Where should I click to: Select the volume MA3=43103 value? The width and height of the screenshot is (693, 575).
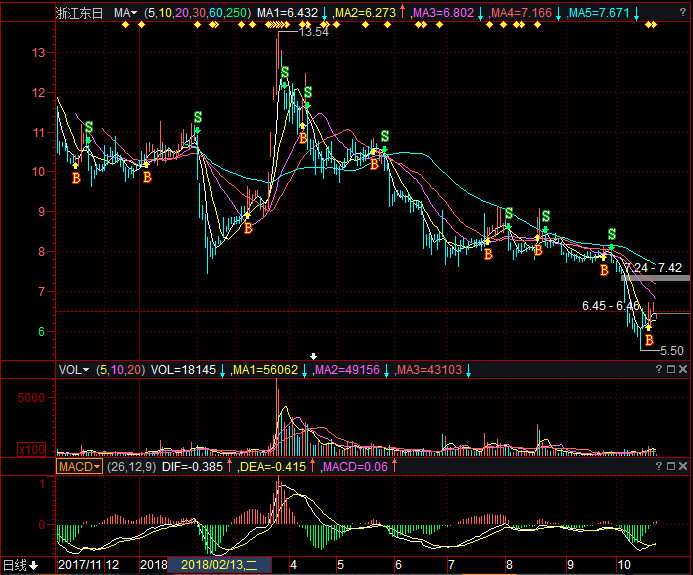pos(429,370)
